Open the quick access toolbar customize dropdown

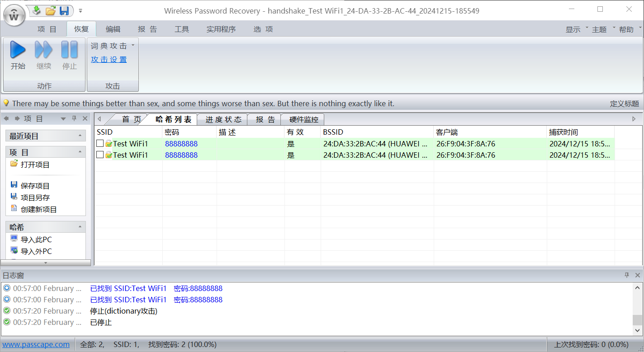[x=80, y=11]
